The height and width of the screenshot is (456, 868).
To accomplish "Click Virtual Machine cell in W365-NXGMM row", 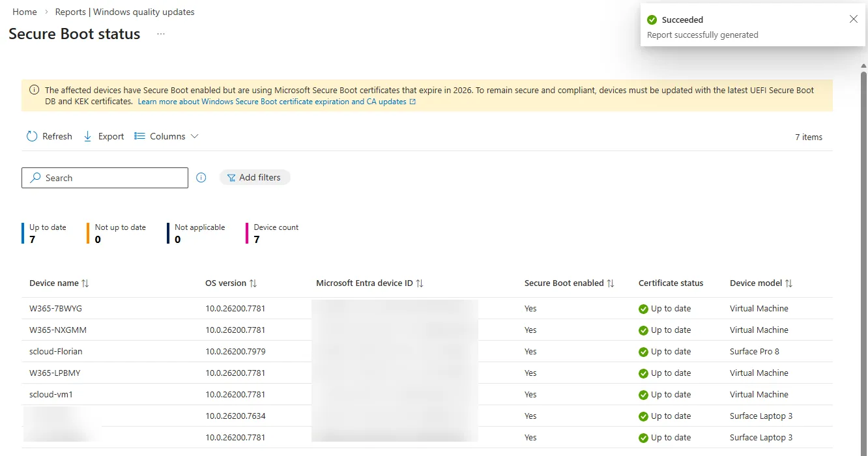I will [x=759, y=330].
